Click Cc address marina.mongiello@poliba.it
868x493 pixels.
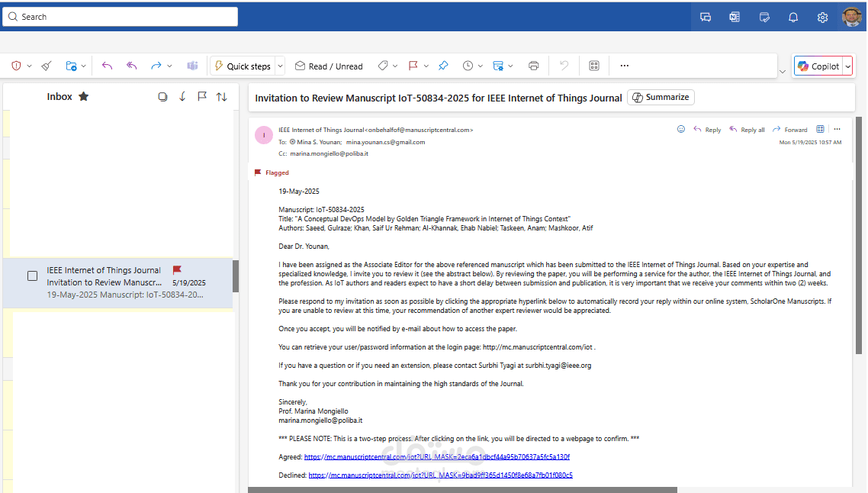[329, 154]
